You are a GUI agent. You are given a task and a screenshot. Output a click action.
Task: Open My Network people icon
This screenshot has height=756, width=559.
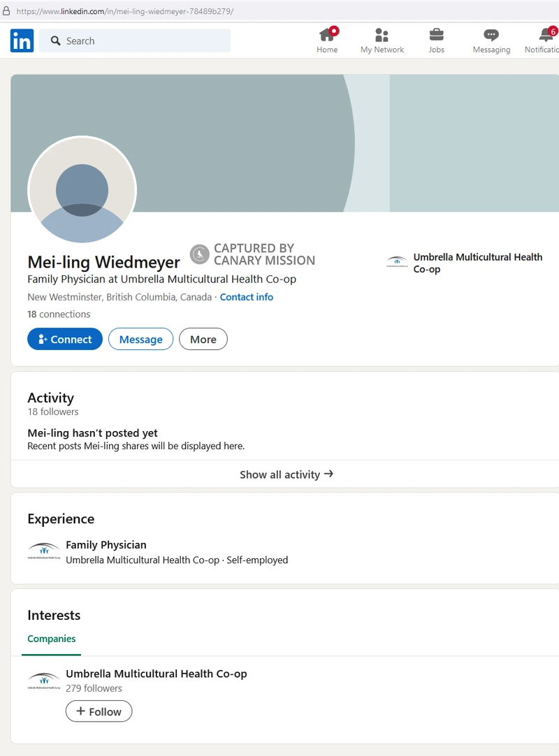click(382, 35)
